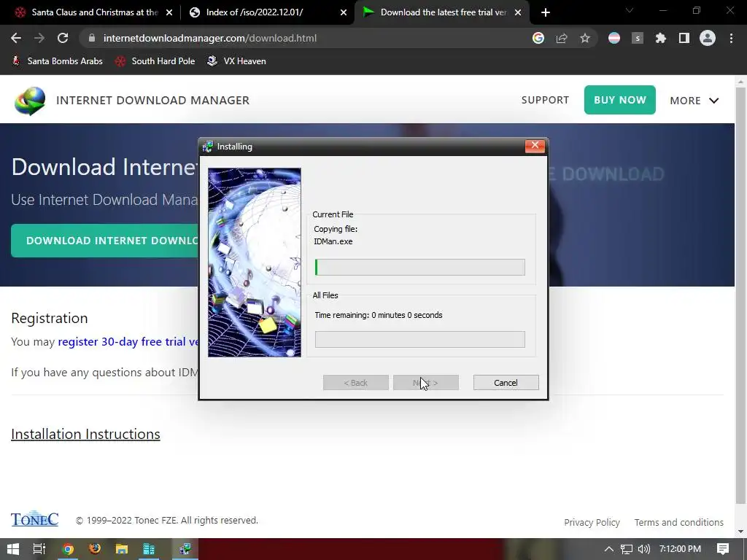
Task: Click the address bar URL field
Action: tap(305, 38)
